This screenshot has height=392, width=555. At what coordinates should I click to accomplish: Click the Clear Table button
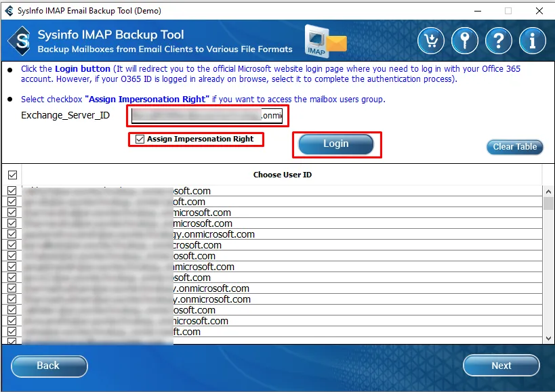point(514,147)
